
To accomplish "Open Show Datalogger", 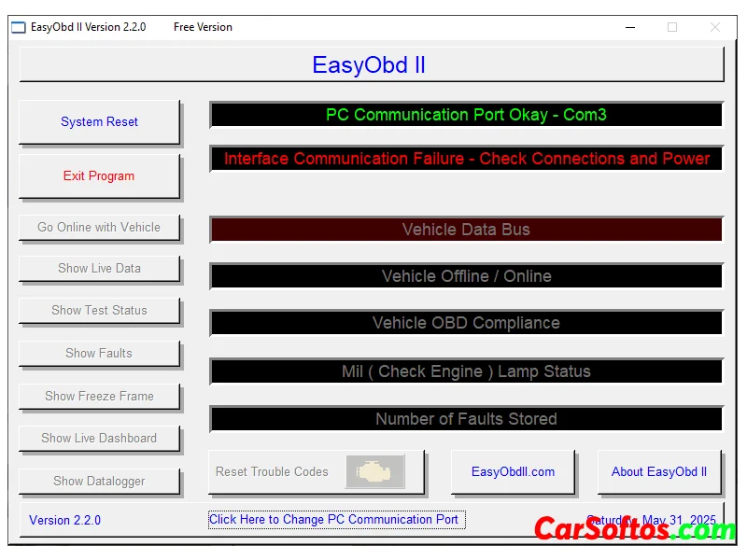I will point(99,481).
